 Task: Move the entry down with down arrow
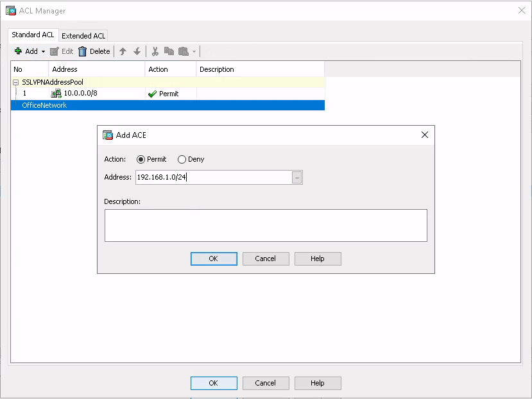pos(137,51)
